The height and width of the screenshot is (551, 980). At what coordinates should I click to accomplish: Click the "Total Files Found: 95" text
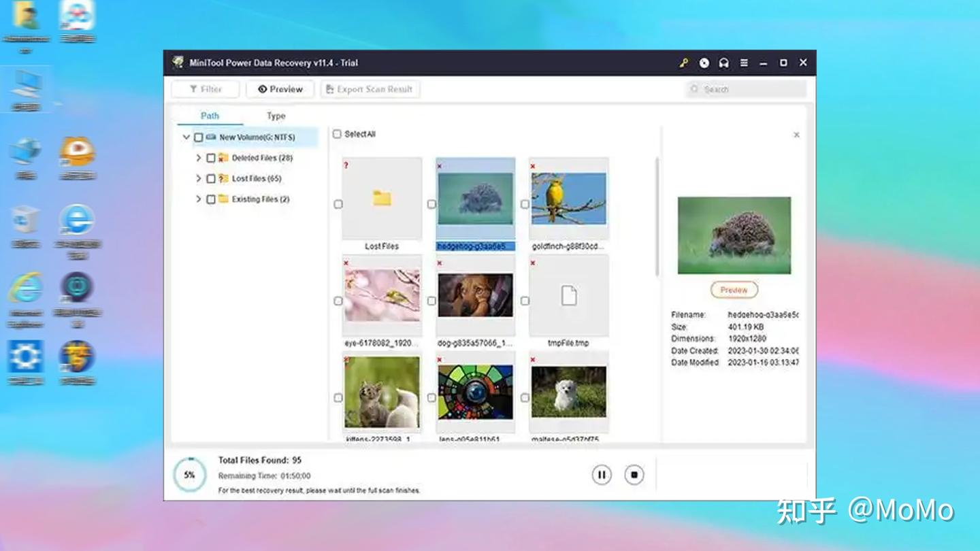click(x=260, y=461)
